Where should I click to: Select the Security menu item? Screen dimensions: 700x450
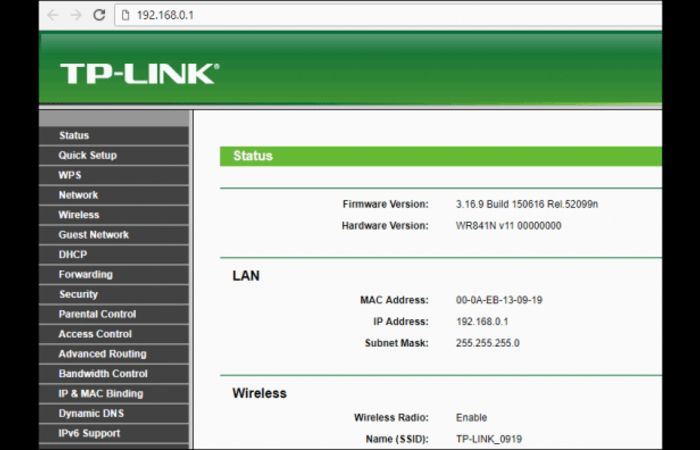114,294
